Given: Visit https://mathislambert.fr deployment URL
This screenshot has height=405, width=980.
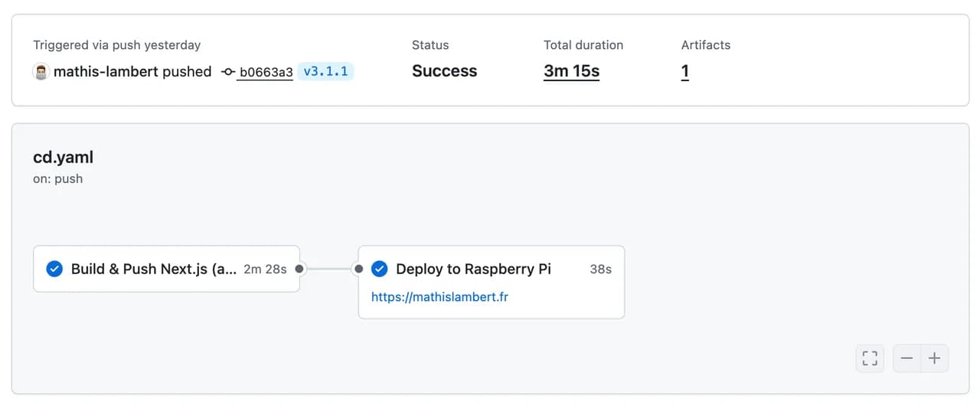Looking at the screenshot, I should 439,296.
